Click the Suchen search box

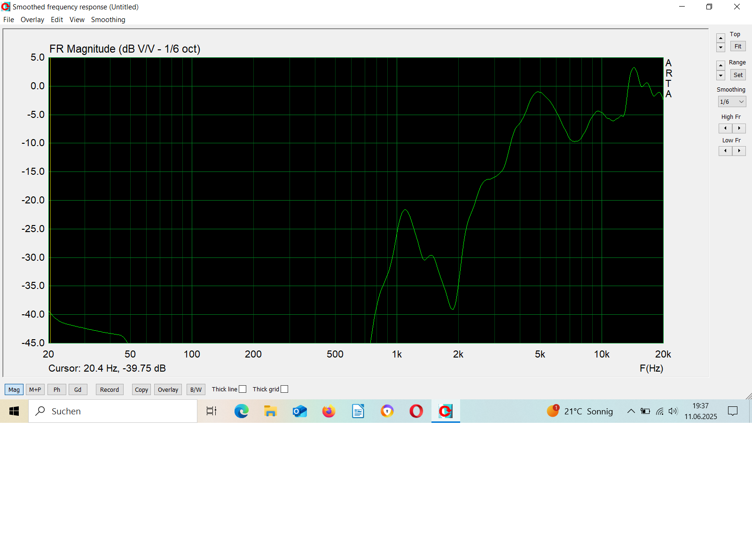(113, 411)
